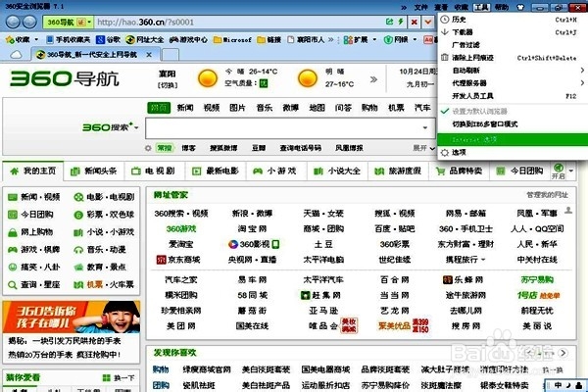Choose 切换到IE6多窗口模式 menu item
The image size is (588, 392).
click(513, 124)
